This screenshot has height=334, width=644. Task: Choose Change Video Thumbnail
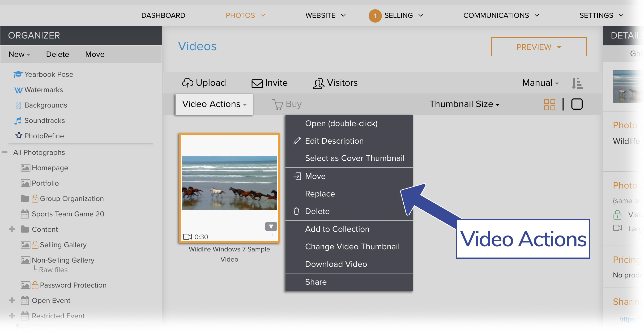(x=349, y=247)
